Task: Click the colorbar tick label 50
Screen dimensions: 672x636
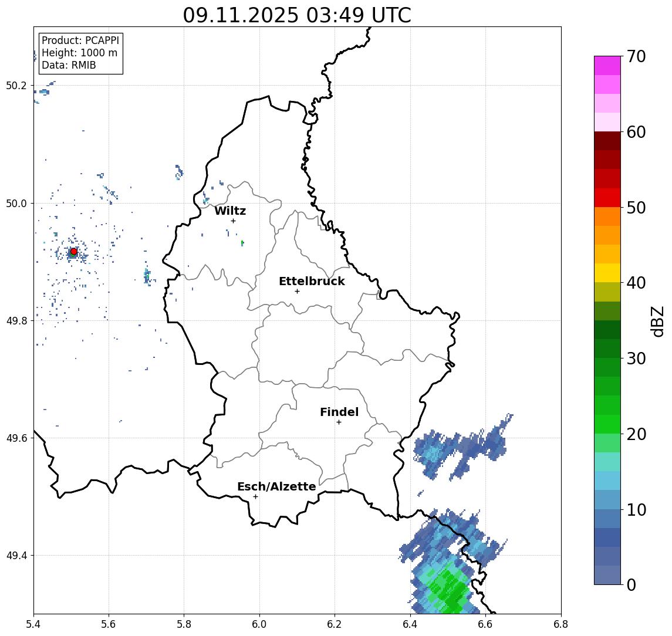Action: [x=636, y=208]
